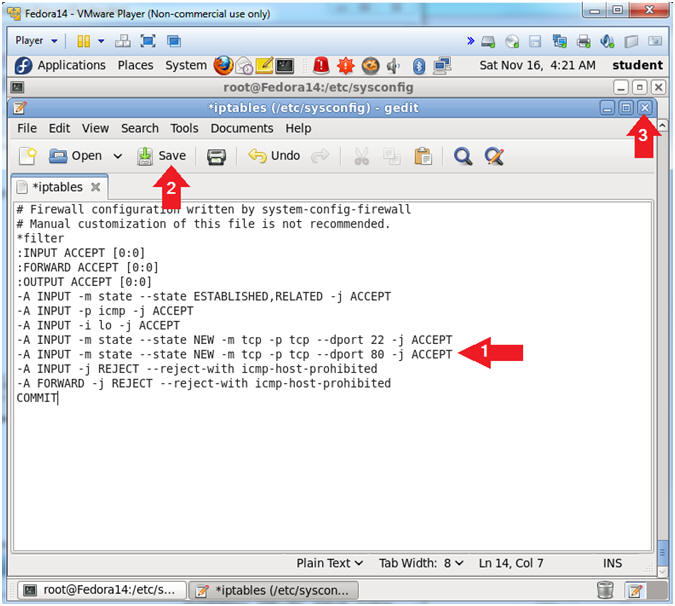Click the vertical scrollbar on right edge

[663, 555]
